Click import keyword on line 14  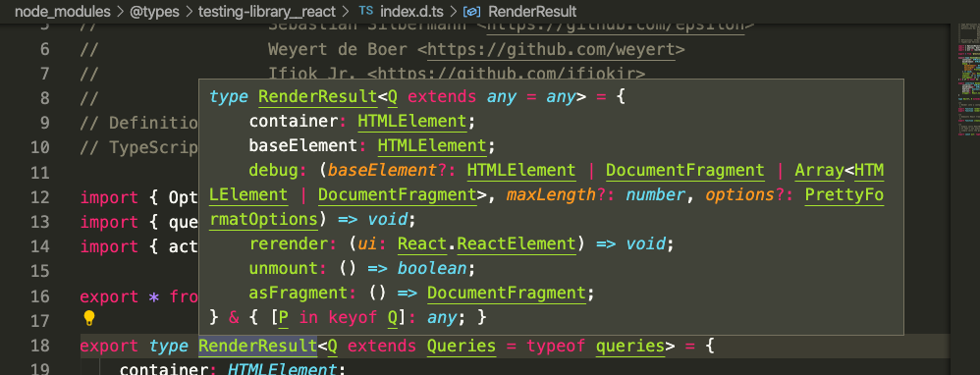(x=109, y=246)
